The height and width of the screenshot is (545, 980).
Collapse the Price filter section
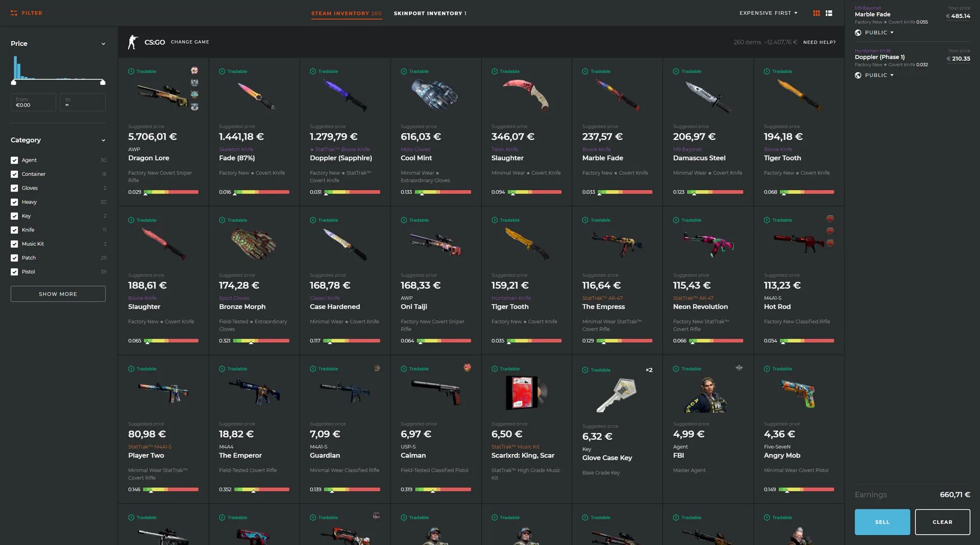coord(103,44)
